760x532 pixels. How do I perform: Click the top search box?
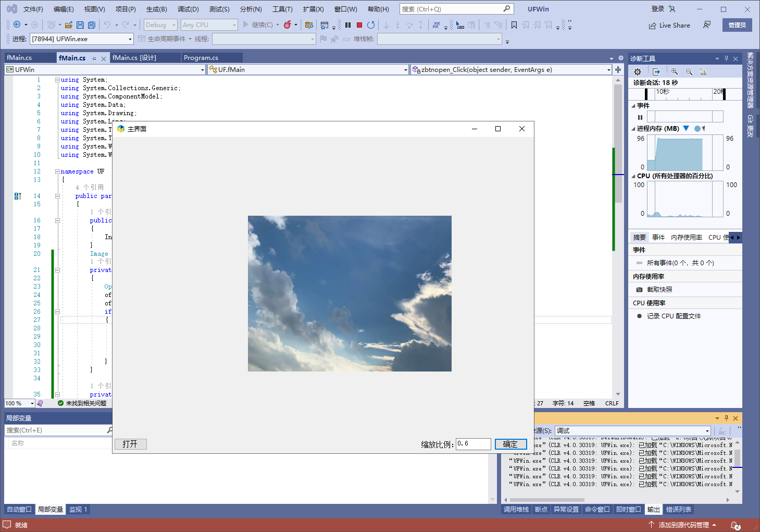[456, 9]
